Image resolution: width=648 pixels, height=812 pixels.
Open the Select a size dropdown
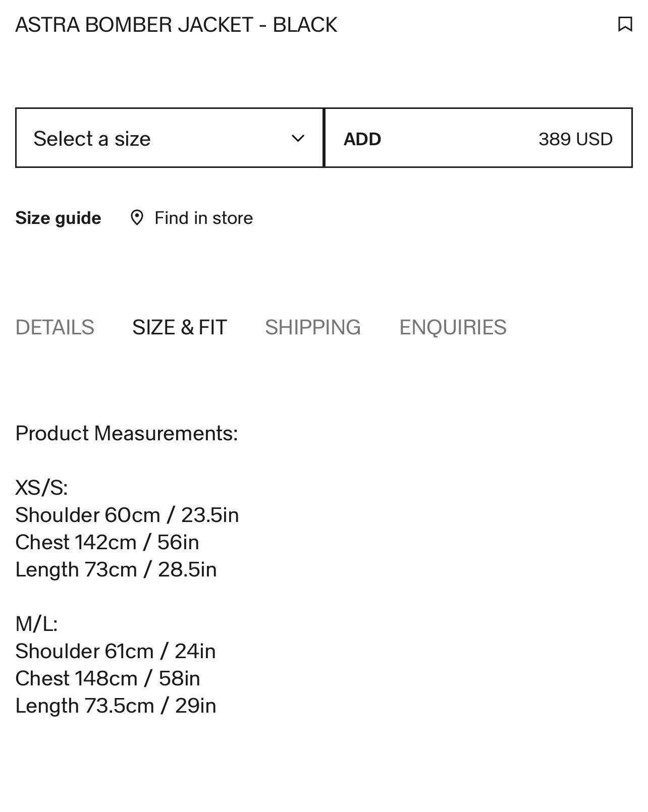tap(170, 138)
